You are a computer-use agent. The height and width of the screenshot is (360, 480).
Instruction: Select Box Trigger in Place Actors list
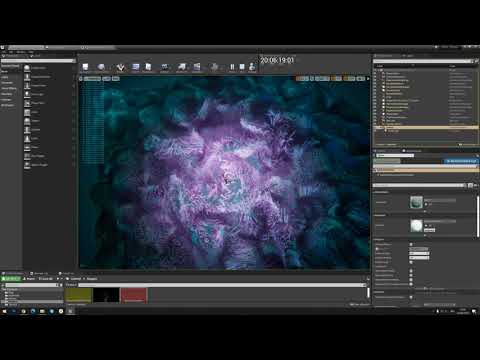point(48,156)
